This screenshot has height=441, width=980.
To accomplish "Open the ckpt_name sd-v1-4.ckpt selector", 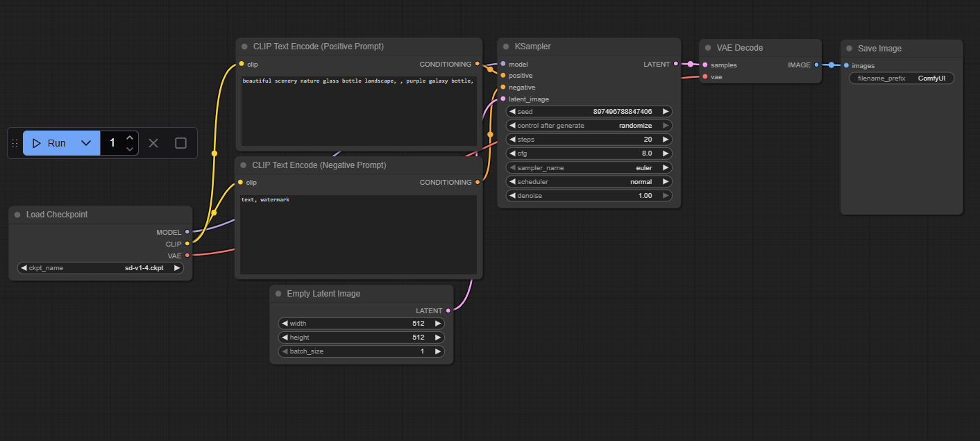I will pyautogui.click(x=101, y=267).
